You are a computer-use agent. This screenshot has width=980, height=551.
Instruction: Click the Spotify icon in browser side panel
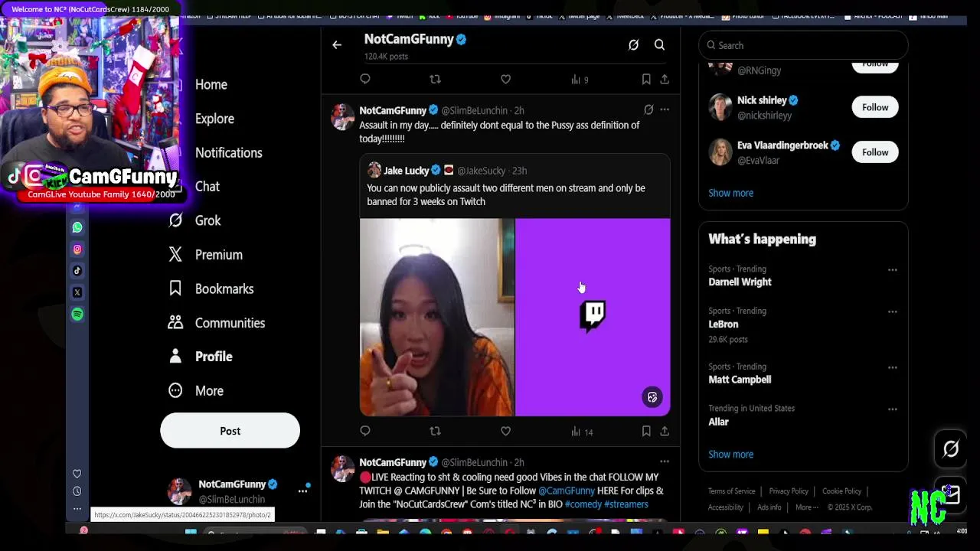coord(77,314)
